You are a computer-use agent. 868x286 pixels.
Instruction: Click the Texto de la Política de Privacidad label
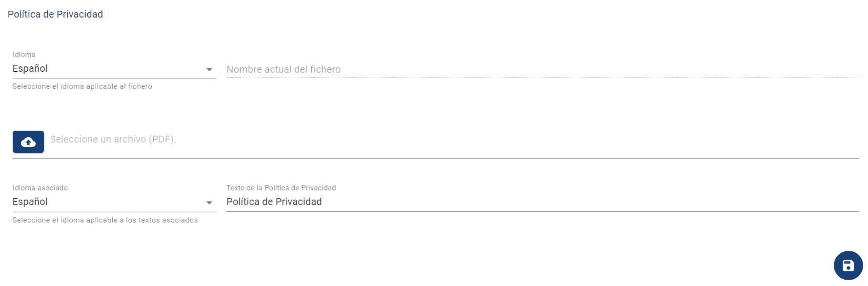click(x=281, y=188)
